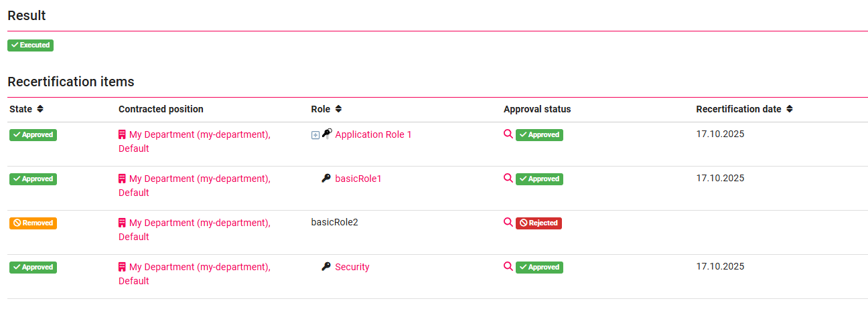Click the red Rejected approval badge
Viewport: 868px width, 311px height.
538,223
